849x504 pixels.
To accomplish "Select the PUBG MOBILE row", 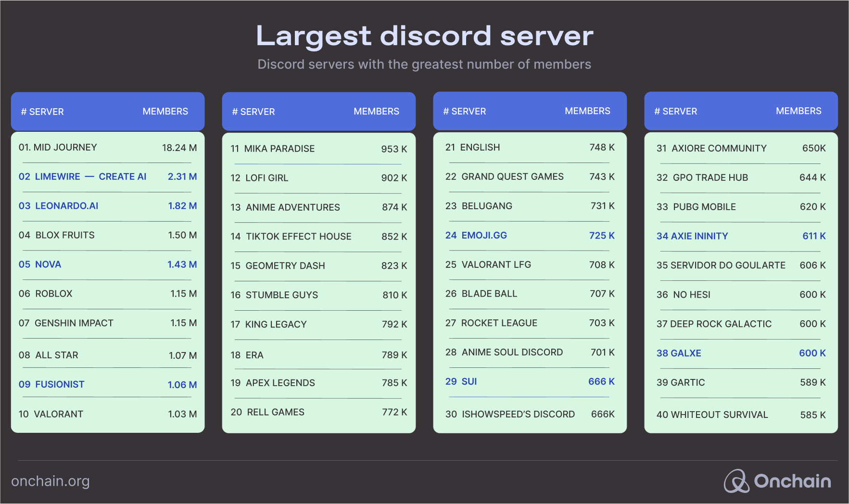I will coord(741,207).
